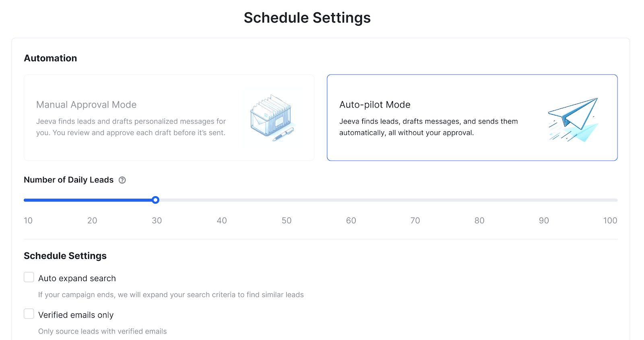The width and height of the screenshot is (644, 340).
Task: Click the slider tick label 60
Action: pos(351,220)
